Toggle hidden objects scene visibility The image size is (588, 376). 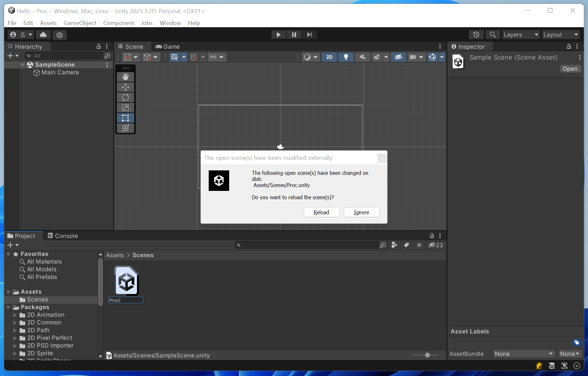pos(399,57)
